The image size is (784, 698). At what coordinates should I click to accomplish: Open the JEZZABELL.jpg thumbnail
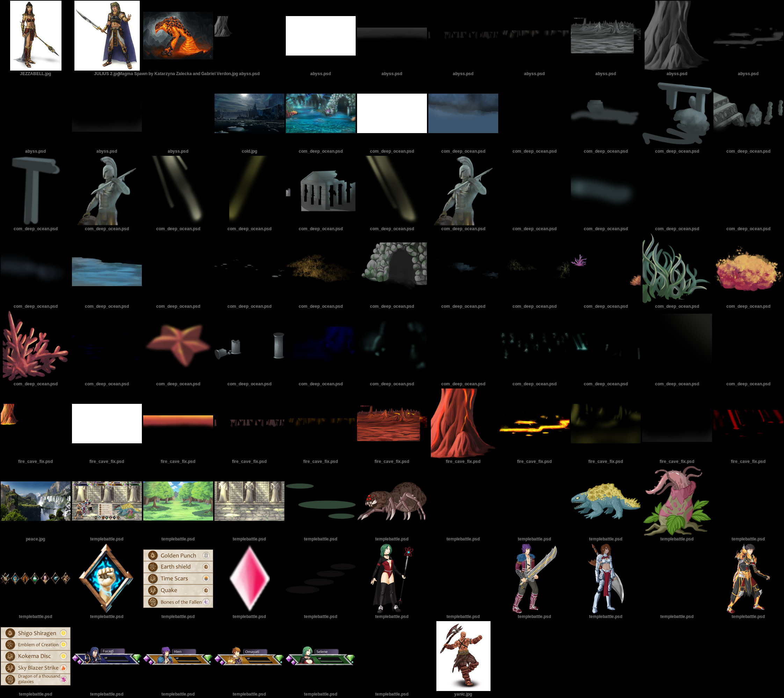pos(35,36)
